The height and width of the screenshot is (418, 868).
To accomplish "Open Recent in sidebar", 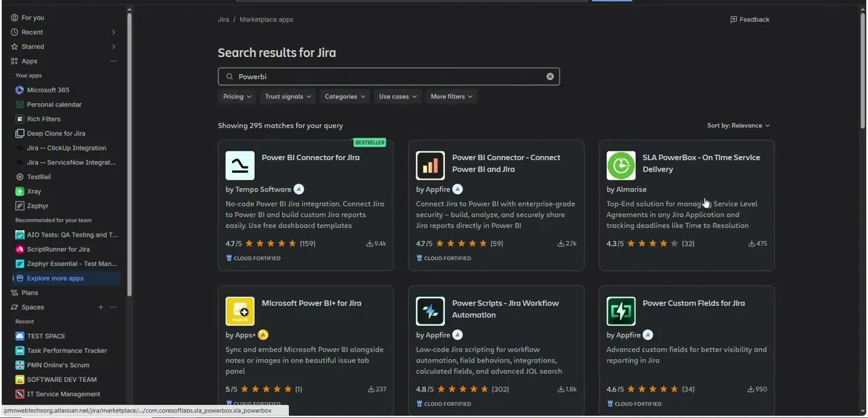I will pyautogui.click(x=32, y=32).
